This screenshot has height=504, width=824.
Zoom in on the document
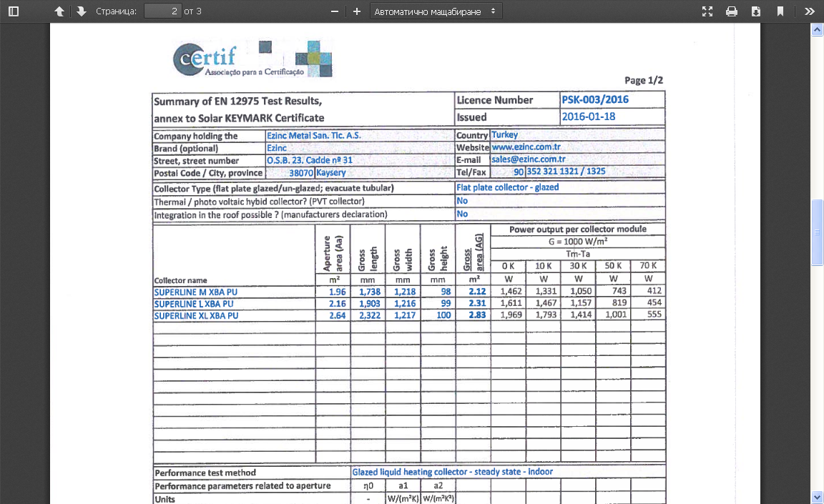tap(357, 11)
